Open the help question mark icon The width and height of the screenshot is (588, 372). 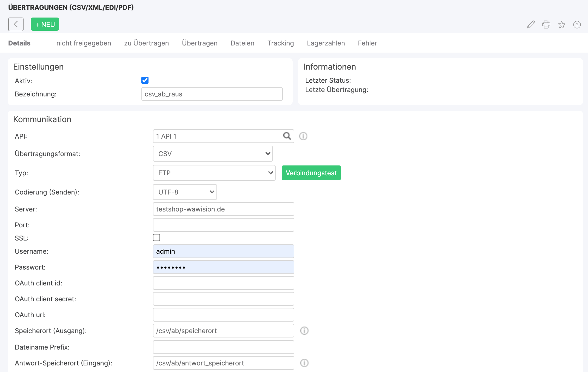[x=577, y=25]
